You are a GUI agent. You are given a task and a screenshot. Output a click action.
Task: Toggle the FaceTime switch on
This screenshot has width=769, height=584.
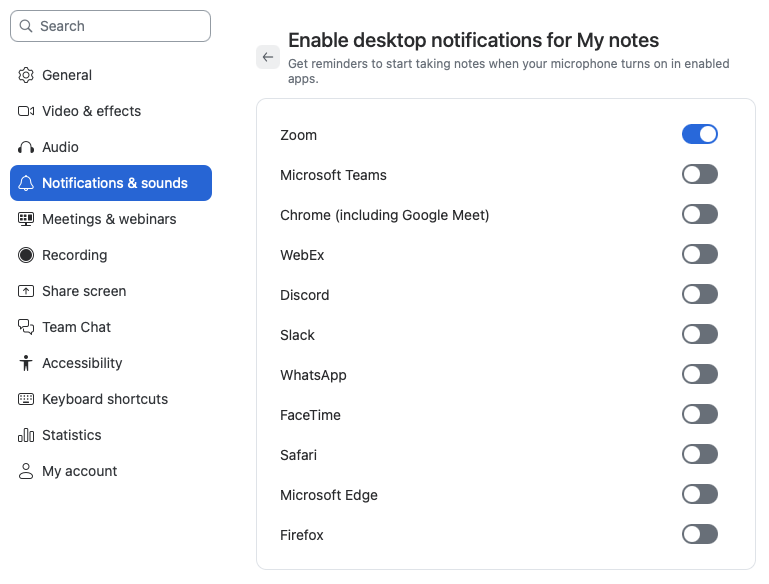(x=700, y=414)
